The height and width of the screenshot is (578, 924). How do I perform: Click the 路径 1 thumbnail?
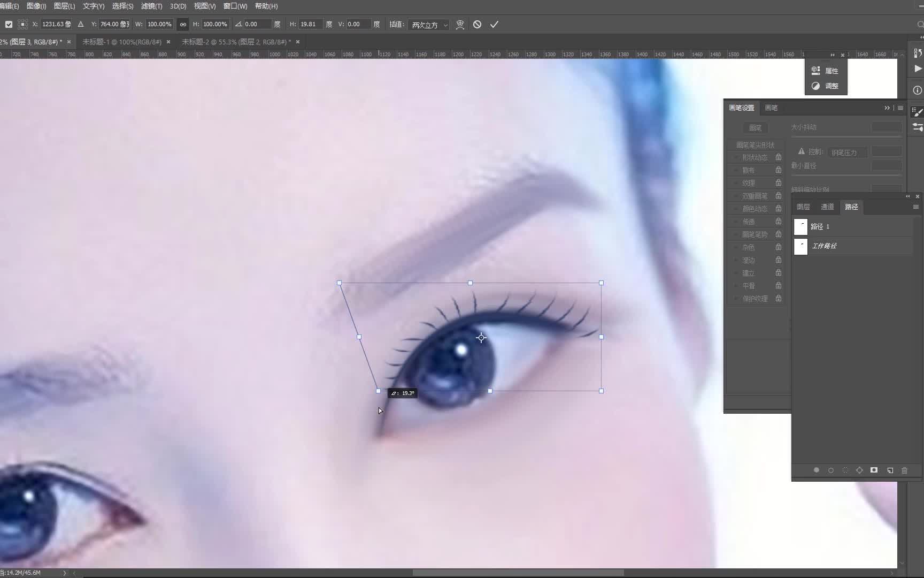pos(800,227)
